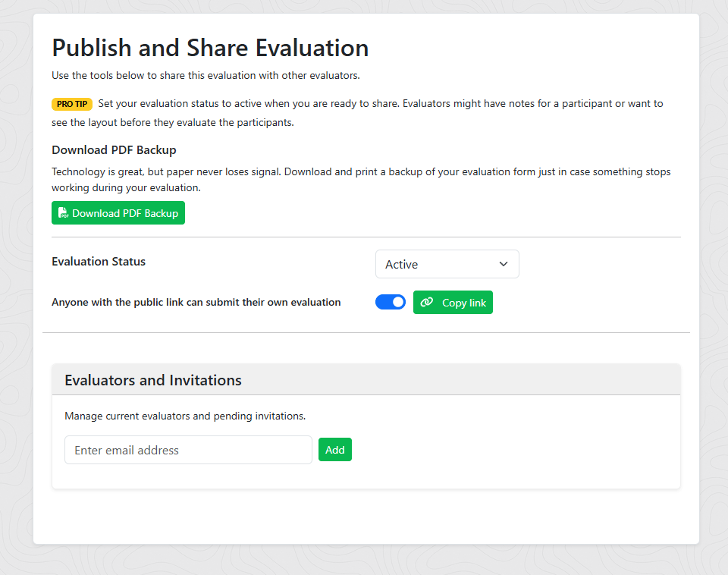Screen dimensions: 728x575
Task: Click the Evaluation Status label
Action: coord(98,262)
